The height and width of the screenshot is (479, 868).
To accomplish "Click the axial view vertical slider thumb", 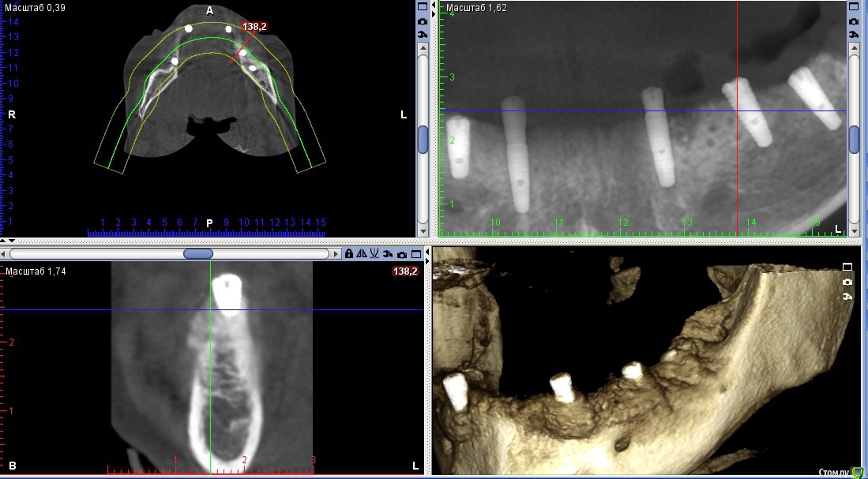I will point(423,139).
